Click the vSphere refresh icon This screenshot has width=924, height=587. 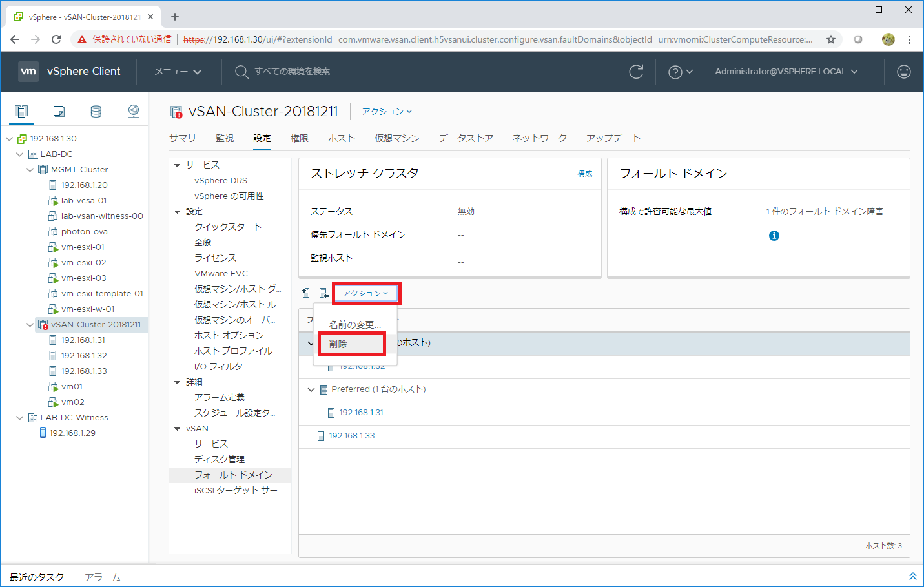pyautogui.click(x=636, y=72)
